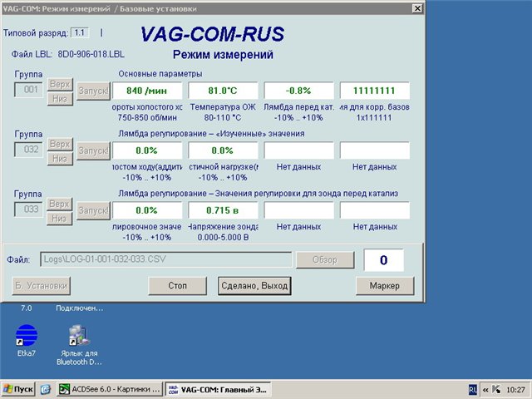
Task: Click the Режим измерений heading
Action: 223,55
